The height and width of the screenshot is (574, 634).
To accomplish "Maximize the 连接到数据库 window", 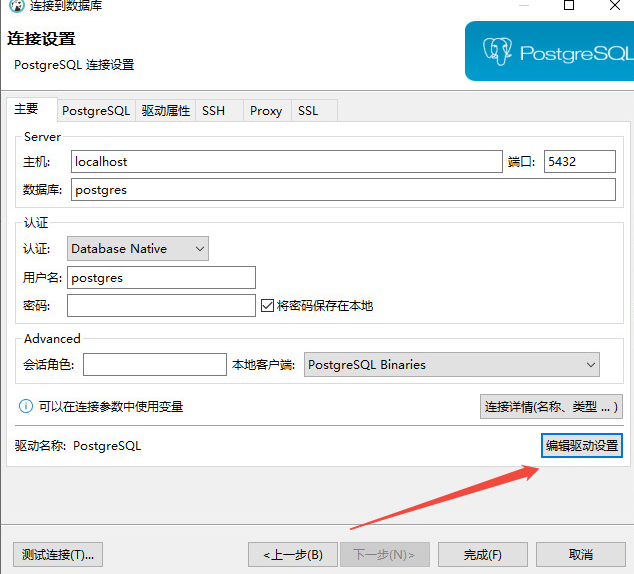I will [x=569, y=5].
